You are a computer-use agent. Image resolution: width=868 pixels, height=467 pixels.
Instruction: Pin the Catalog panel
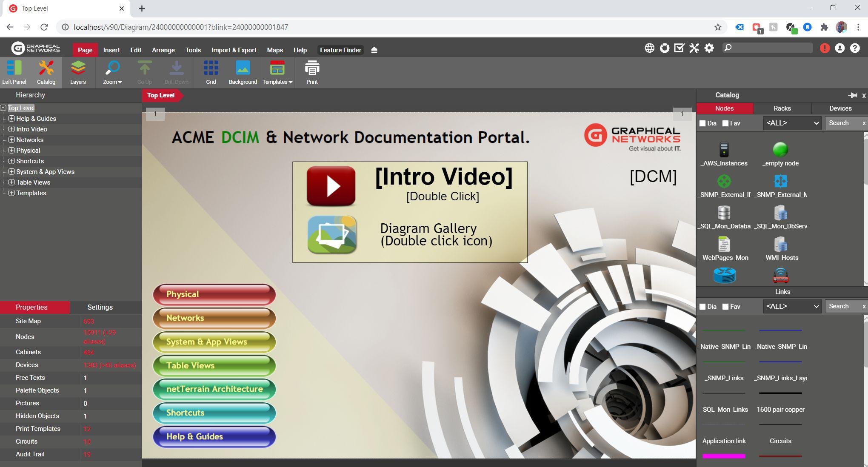point(852,95)
